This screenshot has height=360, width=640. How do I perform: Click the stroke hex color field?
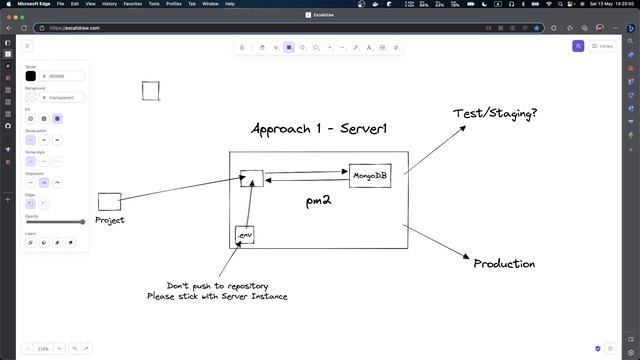click(x=62, y=76)
